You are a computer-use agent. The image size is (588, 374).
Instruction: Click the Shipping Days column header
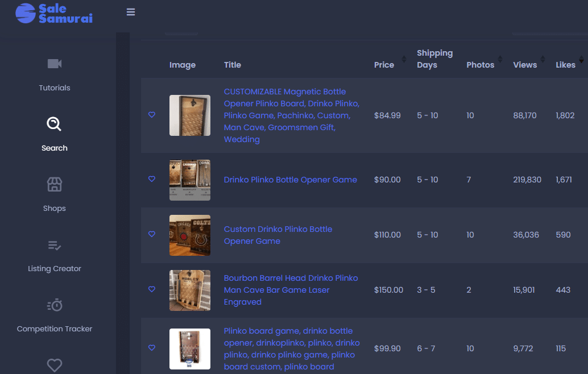[x=434, y=59]
